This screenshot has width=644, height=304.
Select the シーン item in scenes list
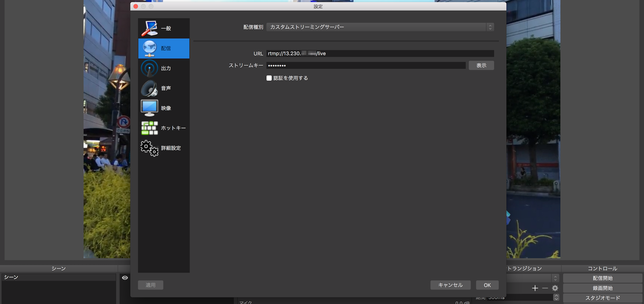[x=59, y=277]
